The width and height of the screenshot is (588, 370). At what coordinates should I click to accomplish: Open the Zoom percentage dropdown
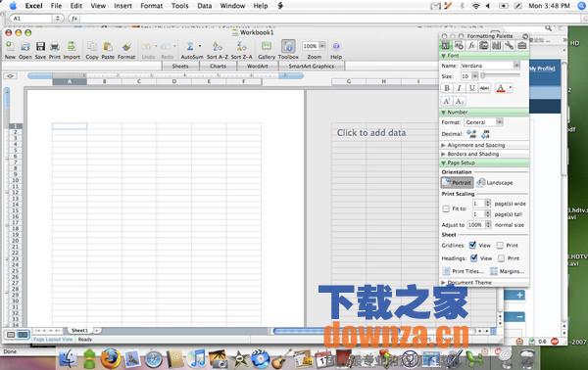point(322,46)
